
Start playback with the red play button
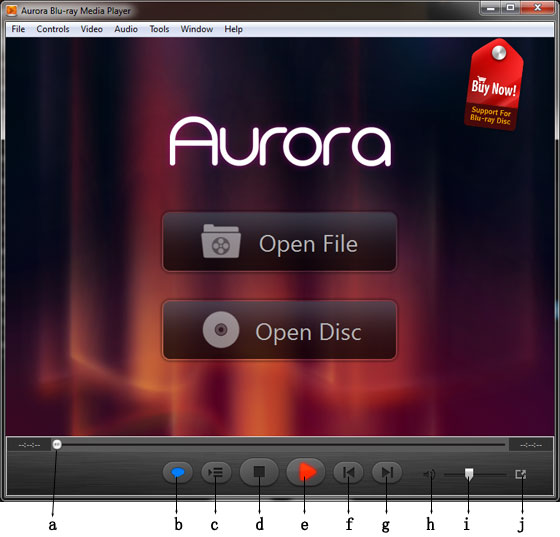point(306,472)
